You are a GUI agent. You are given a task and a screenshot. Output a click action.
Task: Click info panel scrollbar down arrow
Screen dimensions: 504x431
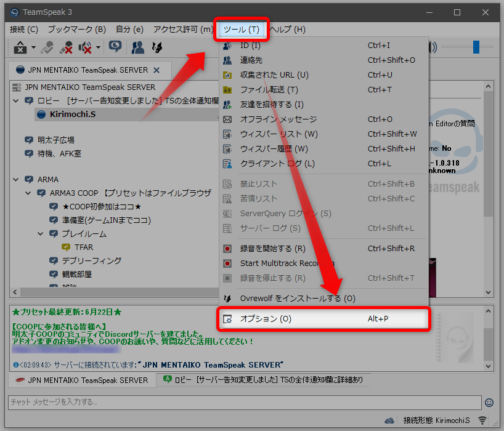[x=488, y=292]
